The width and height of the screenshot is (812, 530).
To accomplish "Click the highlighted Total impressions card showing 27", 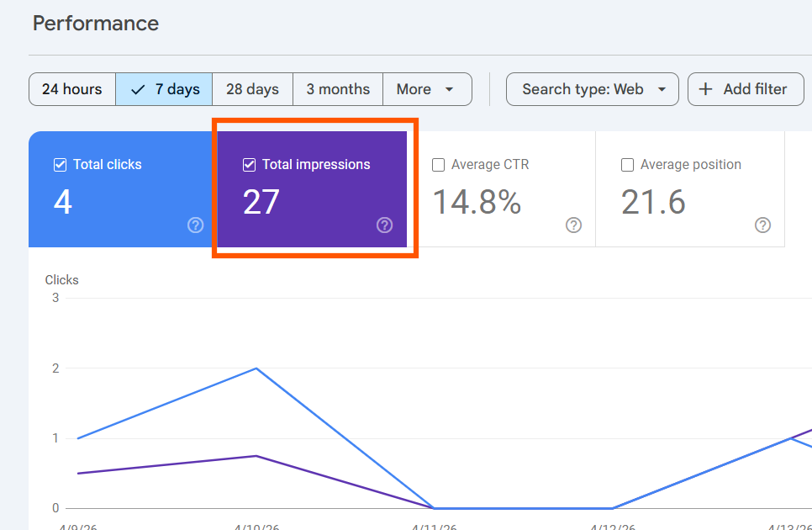I will click(x=314, y=188).
